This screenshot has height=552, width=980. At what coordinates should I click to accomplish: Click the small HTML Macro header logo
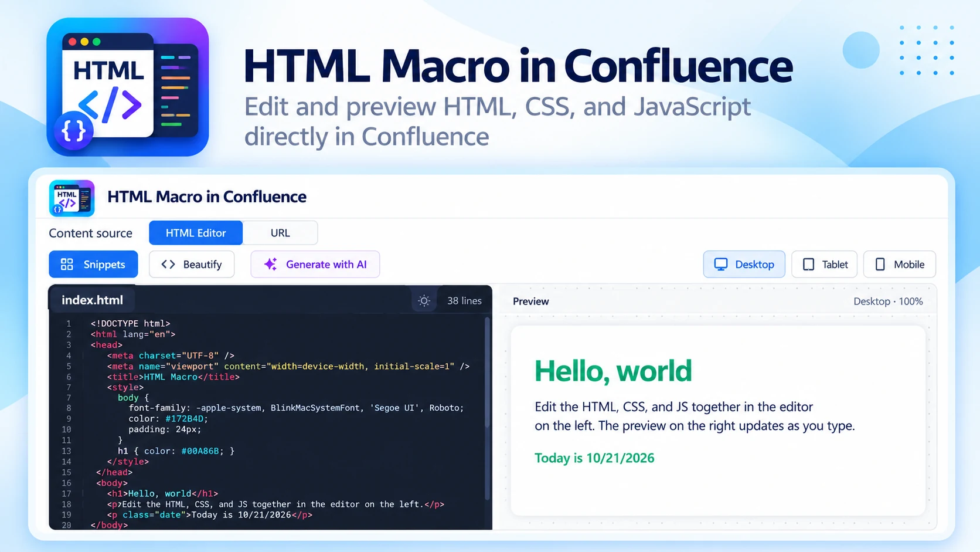point(72,198)
